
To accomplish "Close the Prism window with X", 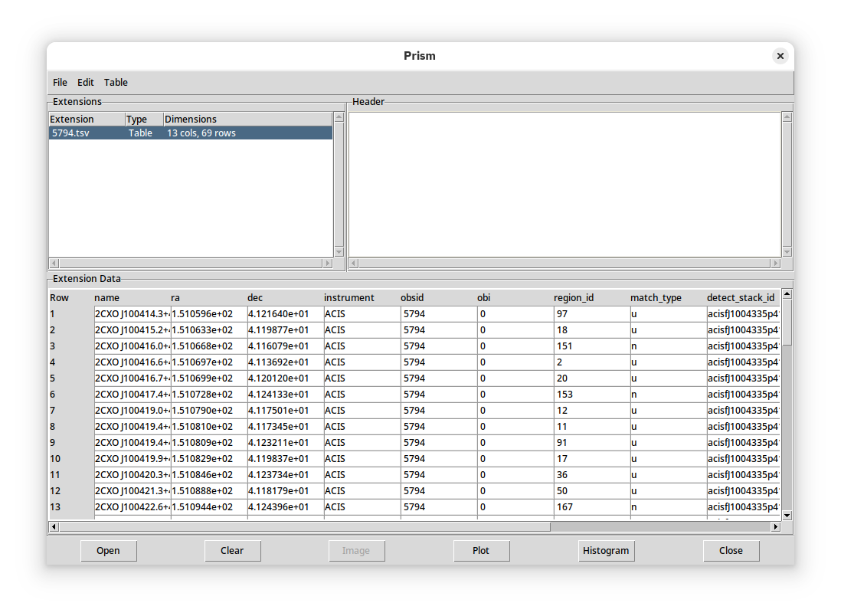I will coord(780,56).
